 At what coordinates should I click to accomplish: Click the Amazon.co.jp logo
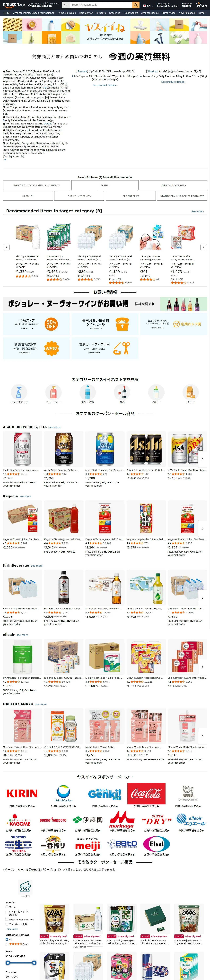[14, 5]
